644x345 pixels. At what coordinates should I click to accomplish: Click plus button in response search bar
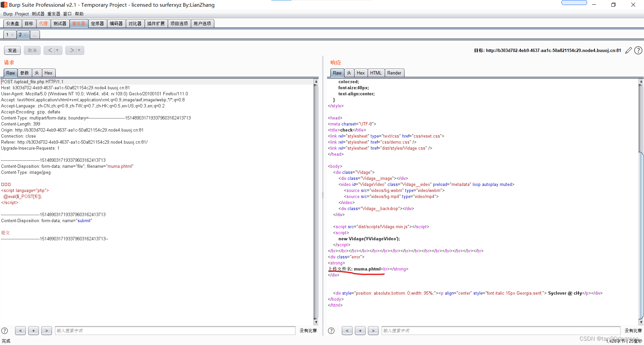point(360,331)
